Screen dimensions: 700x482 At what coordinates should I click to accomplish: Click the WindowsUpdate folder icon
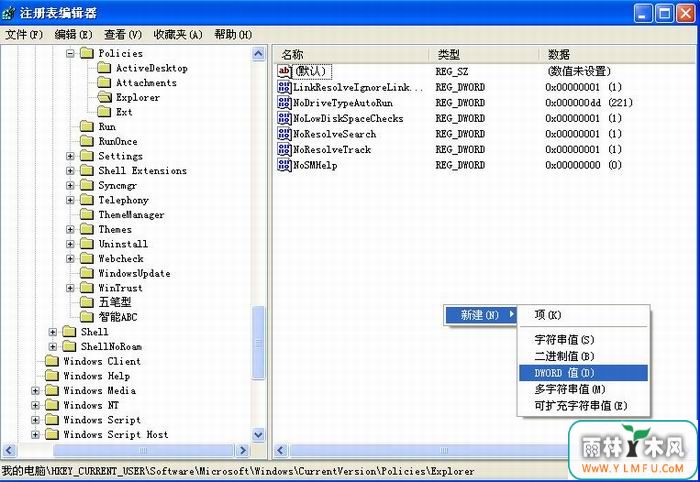point(87,273)
